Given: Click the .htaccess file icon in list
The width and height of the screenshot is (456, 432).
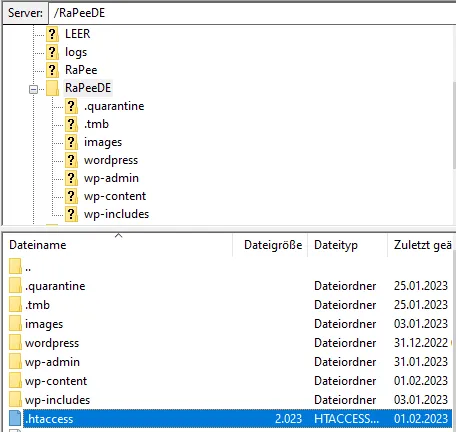Looking at the screenshot, I should (15, 419).
